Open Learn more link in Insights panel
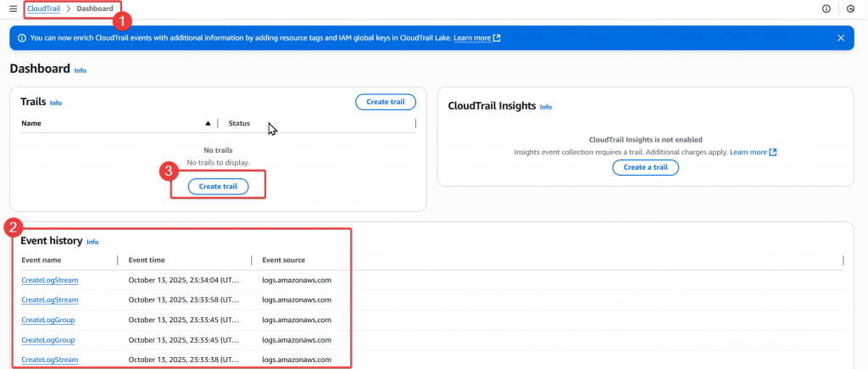Viewport: 868px width, 369px height. tap(753, 152)
